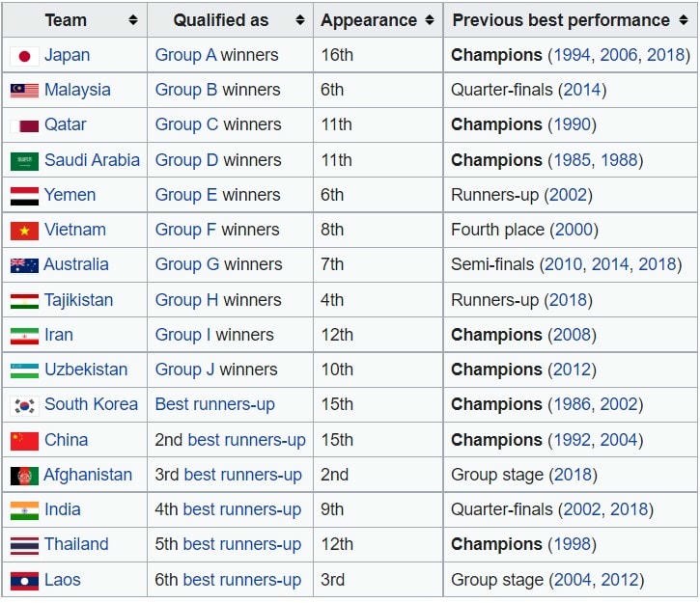700x603 pixels.
Task: Click the Saudi Arabia flag icon
Action: [24, 161]
